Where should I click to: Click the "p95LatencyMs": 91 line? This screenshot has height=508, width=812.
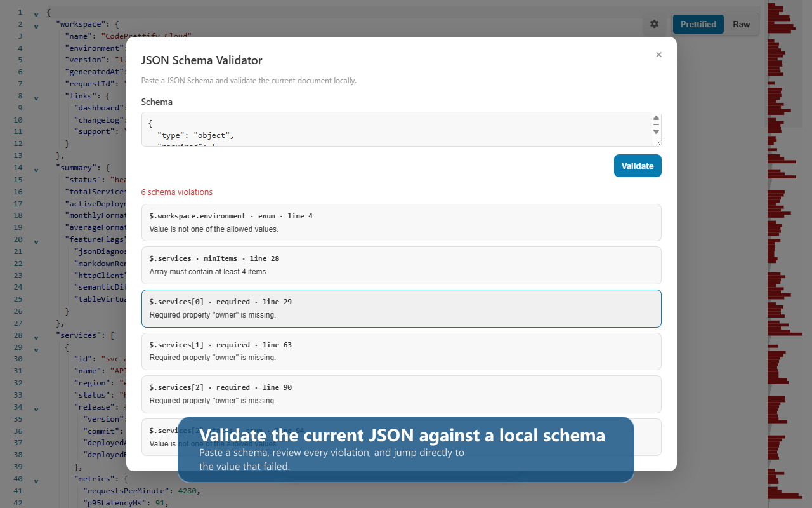125,503
